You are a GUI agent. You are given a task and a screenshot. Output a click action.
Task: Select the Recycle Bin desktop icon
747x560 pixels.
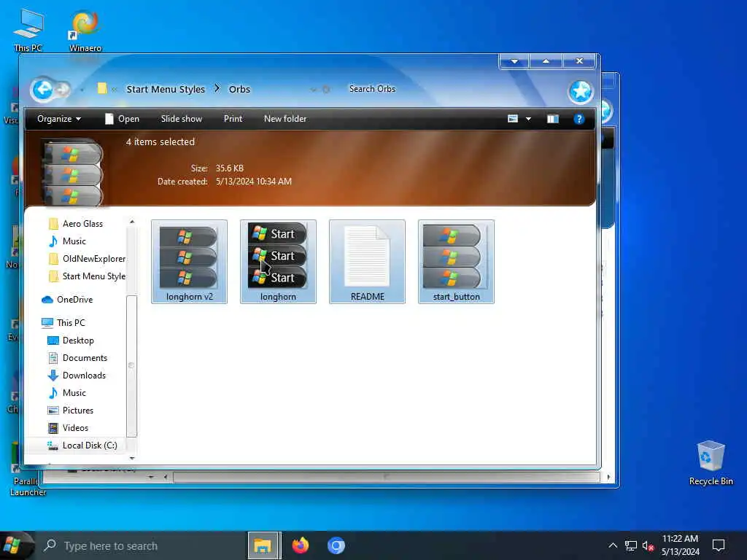click(711, 463)
